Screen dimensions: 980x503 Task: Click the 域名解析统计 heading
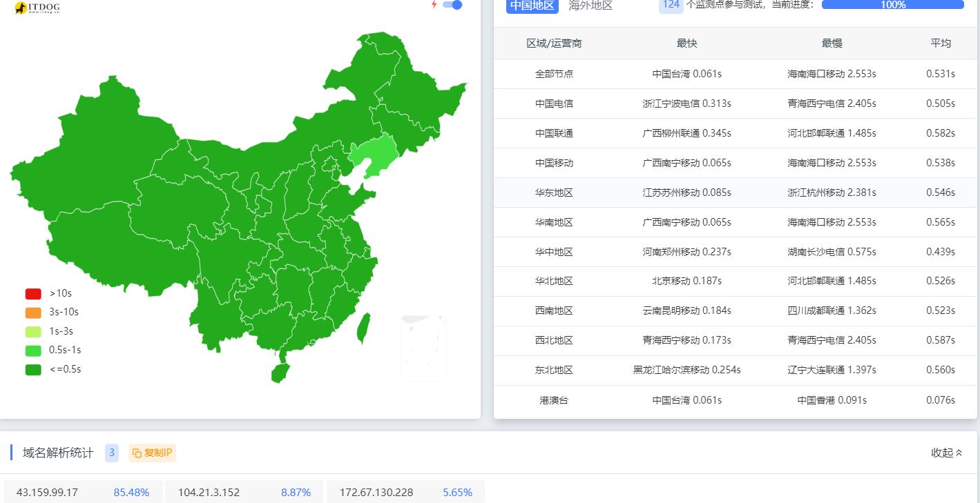point(58,453)
